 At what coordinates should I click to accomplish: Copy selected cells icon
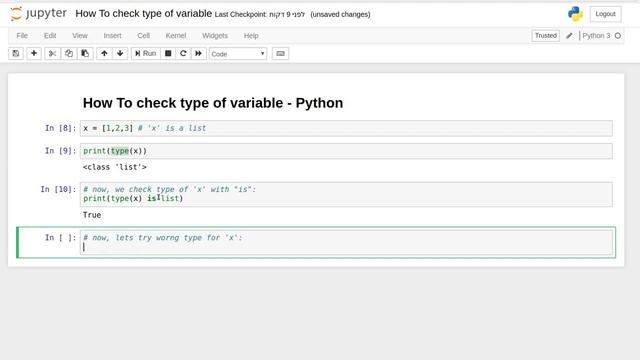(x=69, y=53)
